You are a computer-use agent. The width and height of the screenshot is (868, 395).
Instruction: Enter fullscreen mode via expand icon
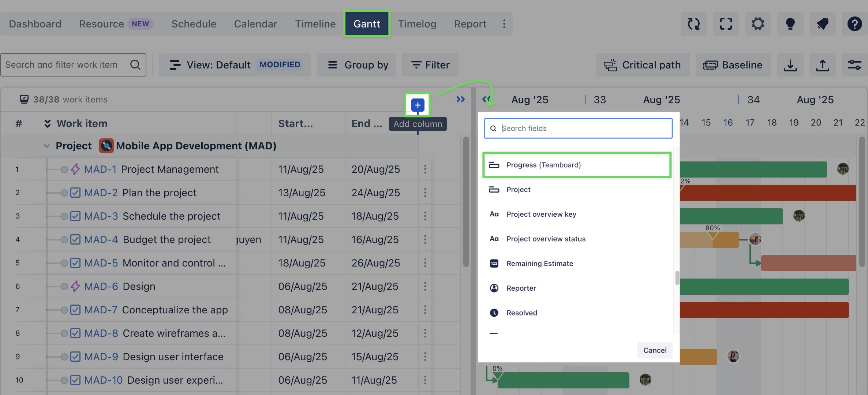pos(726,24)
